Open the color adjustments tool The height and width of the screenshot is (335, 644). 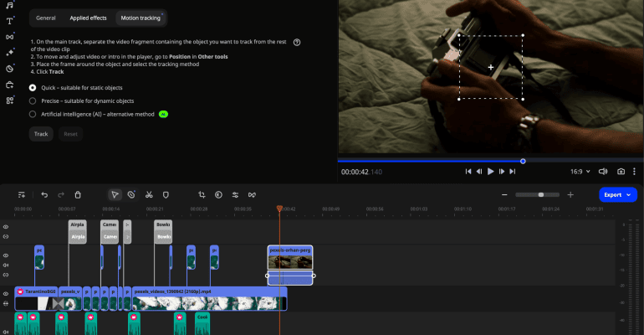point(218,195)
